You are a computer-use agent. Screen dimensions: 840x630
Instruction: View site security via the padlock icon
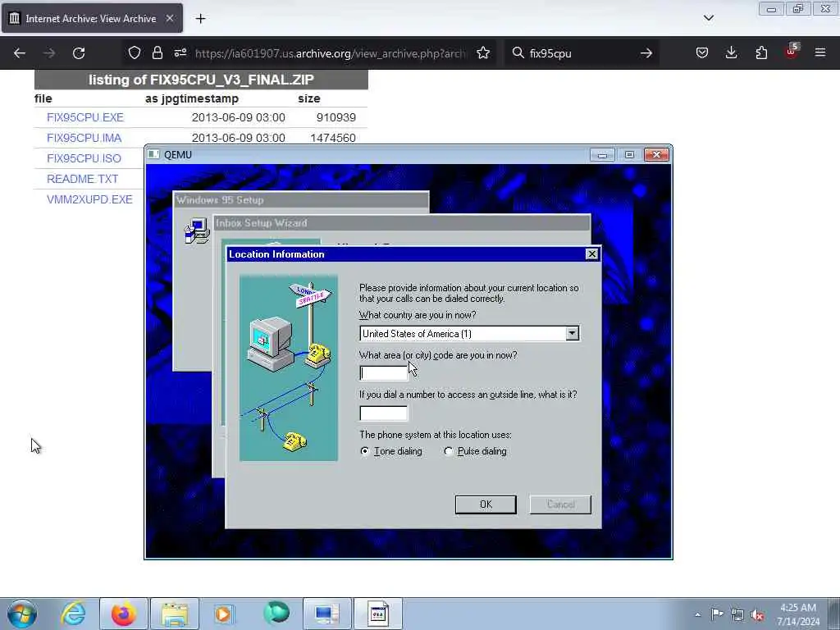(x=157, y=52)
